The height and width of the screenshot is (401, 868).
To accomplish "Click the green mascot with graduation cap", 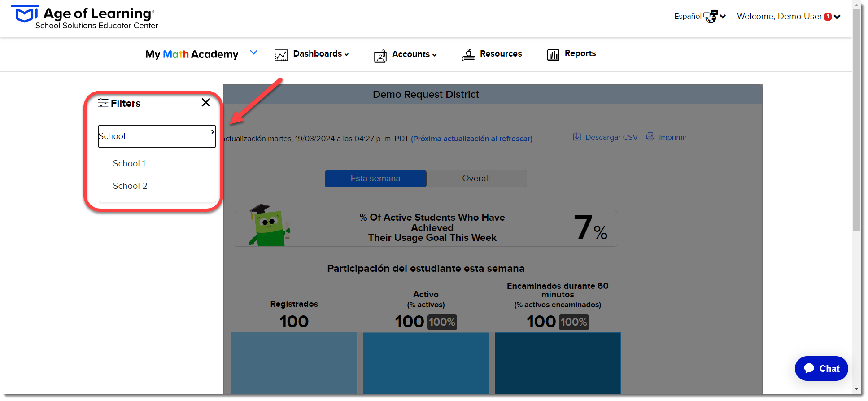I will (x=270, y=225).
